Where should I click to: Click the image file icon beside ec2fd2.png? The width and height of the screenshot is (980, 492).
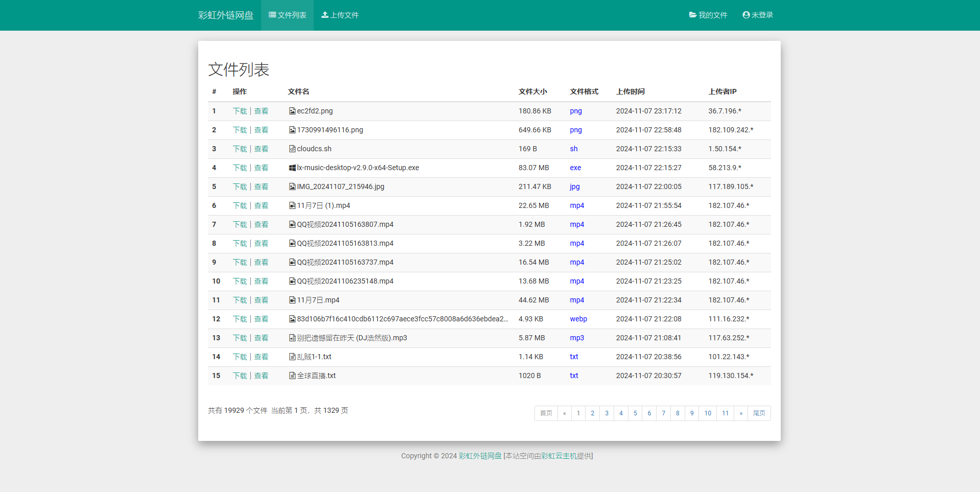[292, 111]
